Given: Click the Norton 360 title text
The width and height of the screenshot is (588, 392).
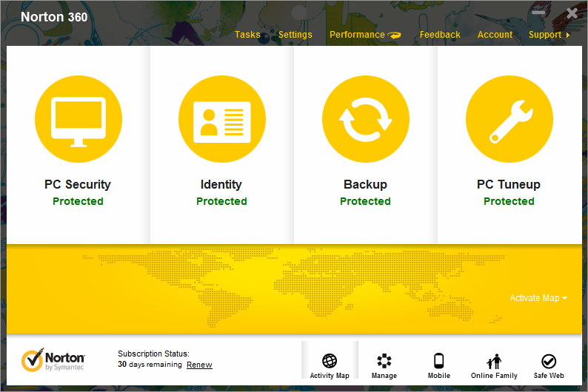Looking at the screenshot, I should (x=54, y=17).
